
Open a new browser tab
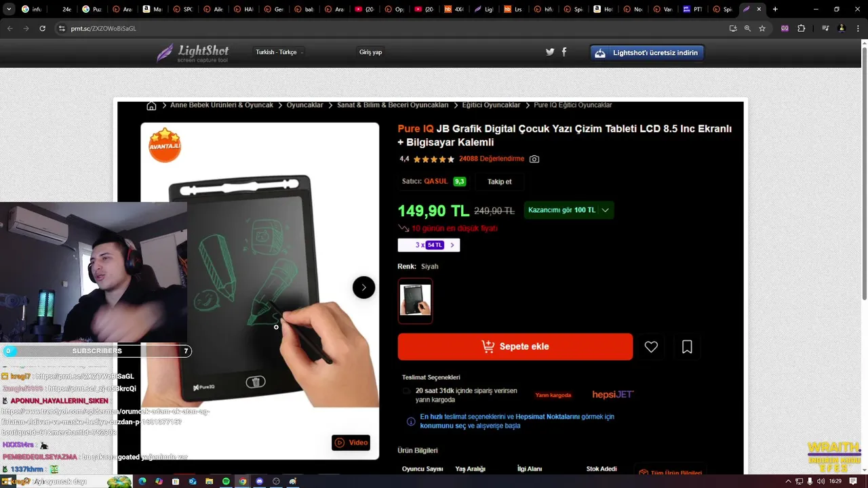pos(775,9)
